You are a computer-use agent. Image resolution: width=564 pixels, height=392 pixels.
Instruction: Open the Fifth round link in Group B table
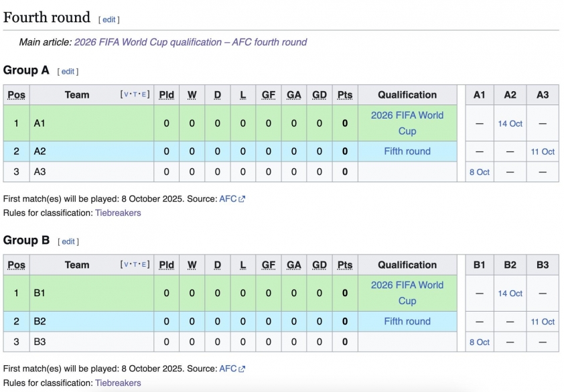point(407,322)
